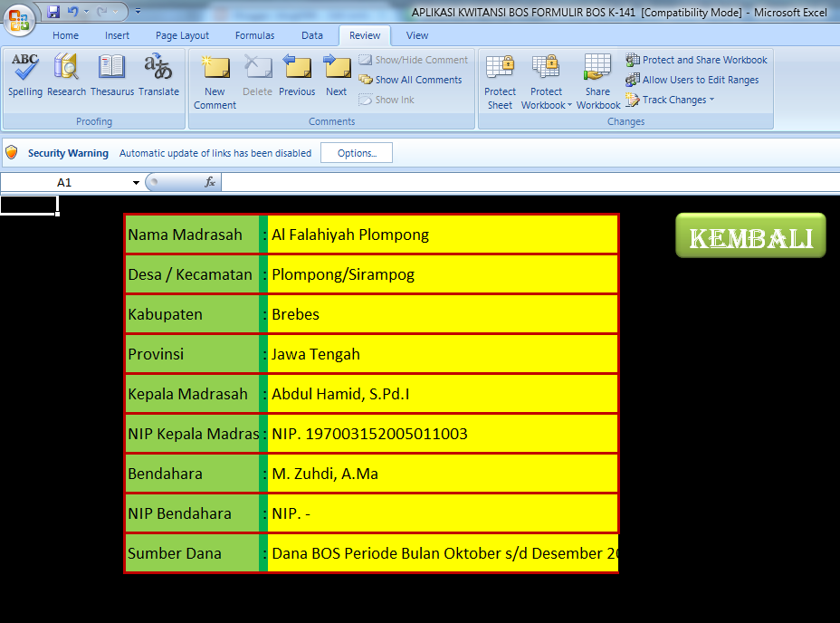Viewport: 840px width, 623px height.
Task: Select the 'Brebes' cell
Action: [443, 314]
